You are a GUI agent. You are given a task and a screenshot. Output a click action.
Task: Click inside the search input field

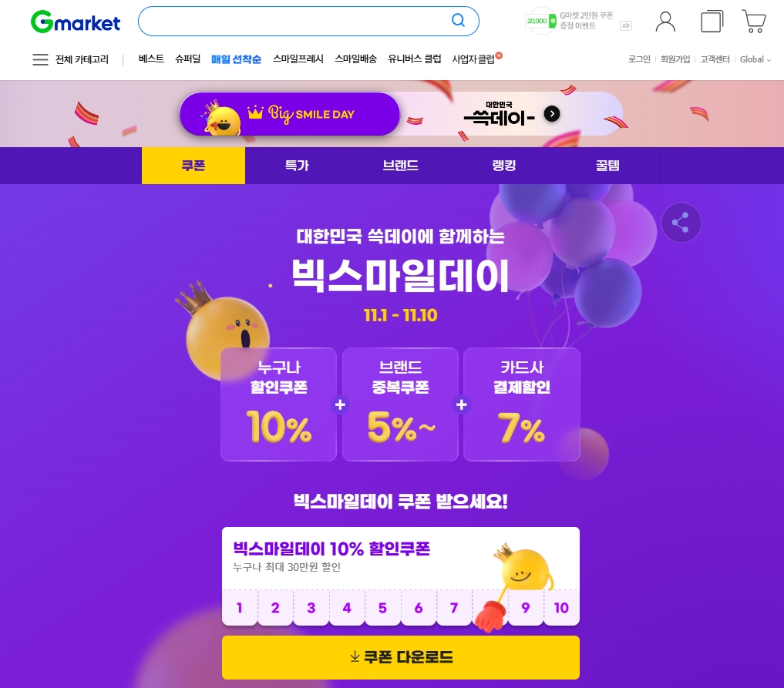coord(295,21)
